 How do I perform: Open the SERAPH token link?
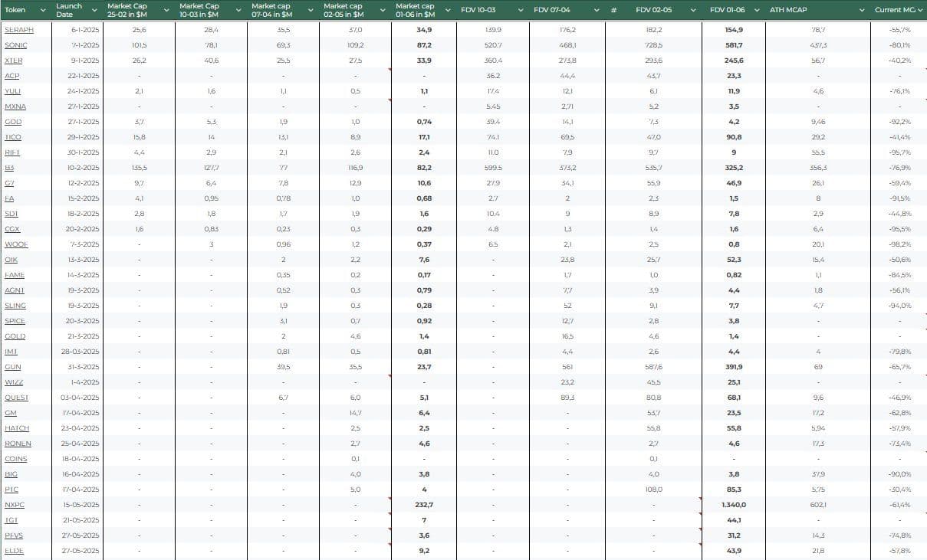(x=19, y=30)
